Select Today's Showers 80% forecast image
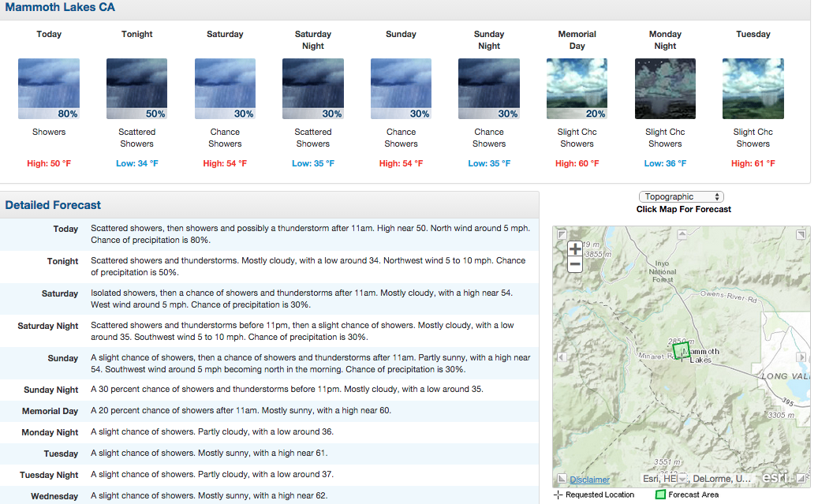818x504 pixels. pyautogui.click(x=49, y=88)
